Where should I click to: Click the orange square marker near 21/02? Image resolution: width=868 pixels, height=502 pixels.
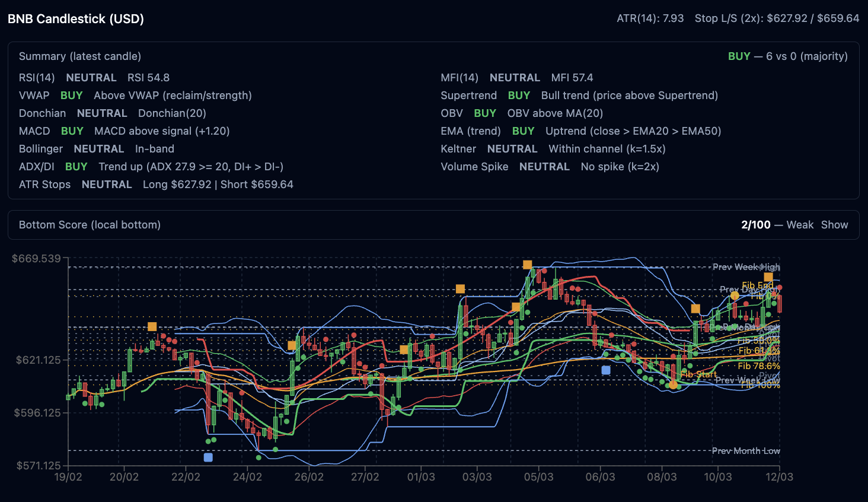click(152, 327)
